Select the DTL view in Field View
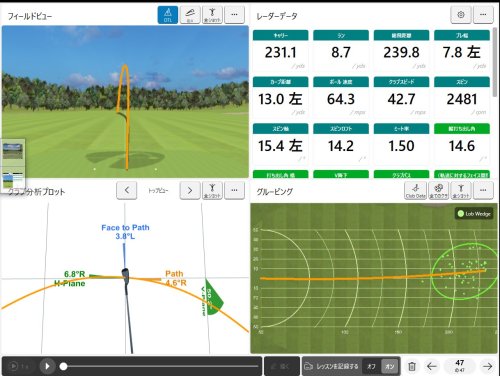Image resolution: width=500 pixels, height=376 pixels. click(168, 15)
